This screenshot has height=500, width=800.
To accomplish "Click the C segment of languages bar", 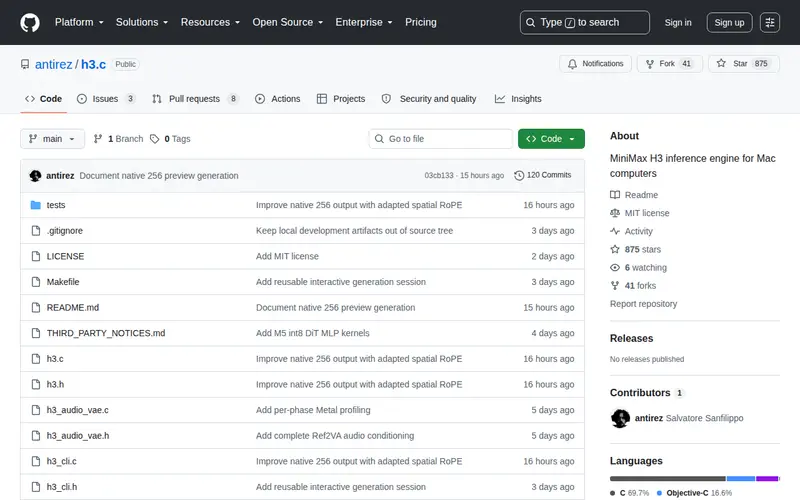I will coord(667,479).
